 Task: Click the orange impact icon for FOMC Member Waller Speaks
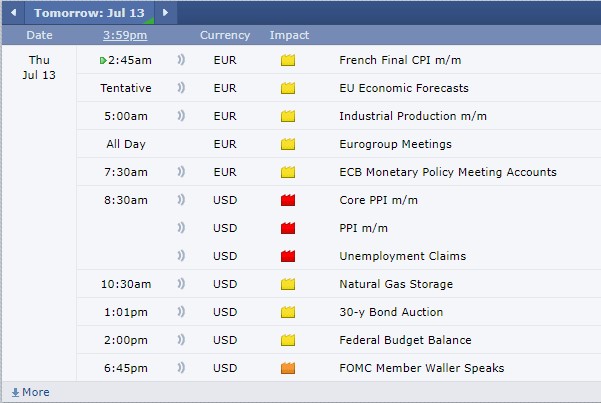[289, 368]
